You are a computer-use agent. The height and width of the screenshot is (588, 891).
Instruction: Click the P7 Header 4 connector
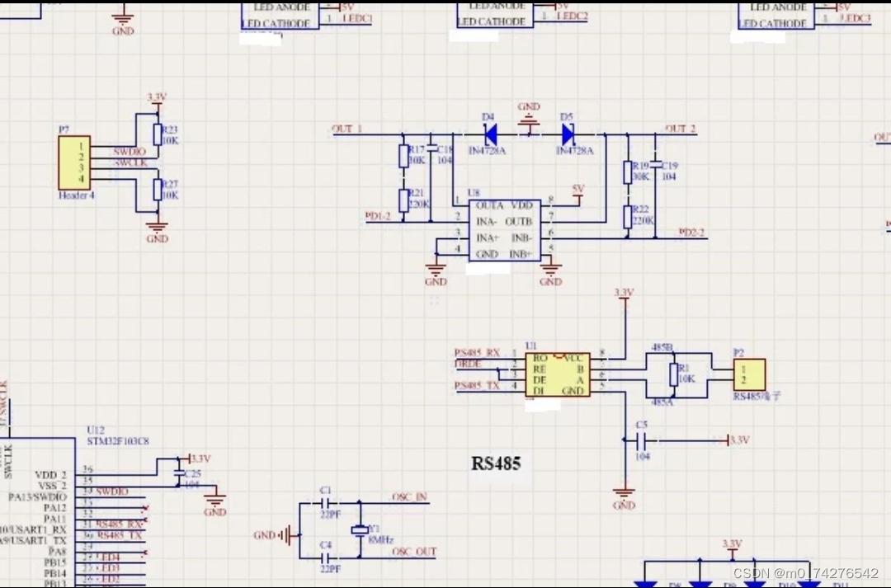tap(74, 163)
